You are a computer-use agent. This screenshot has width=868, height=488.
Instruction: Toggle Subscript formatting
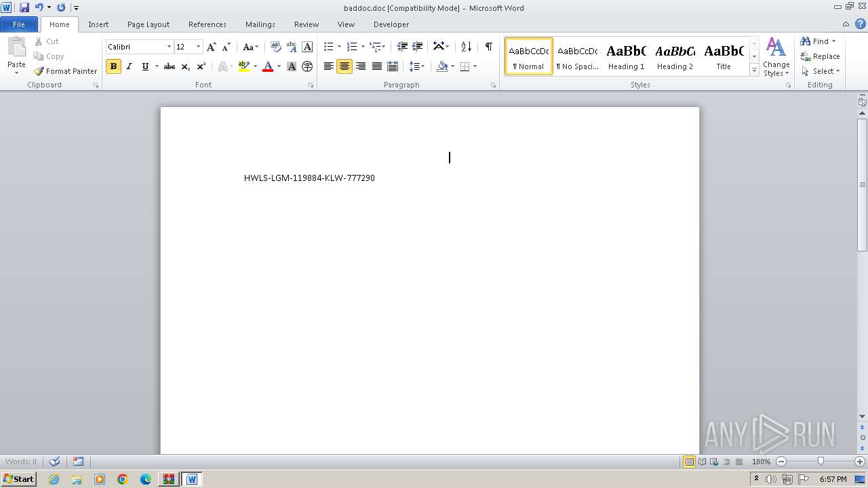coord(185,66)
